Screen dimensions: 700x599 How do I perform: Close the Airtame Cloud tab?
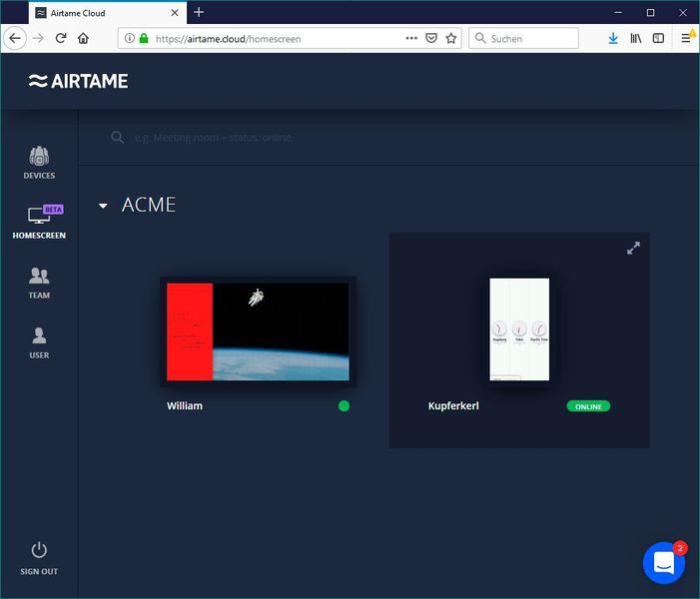pyautogui.click(x=175, y=13)
